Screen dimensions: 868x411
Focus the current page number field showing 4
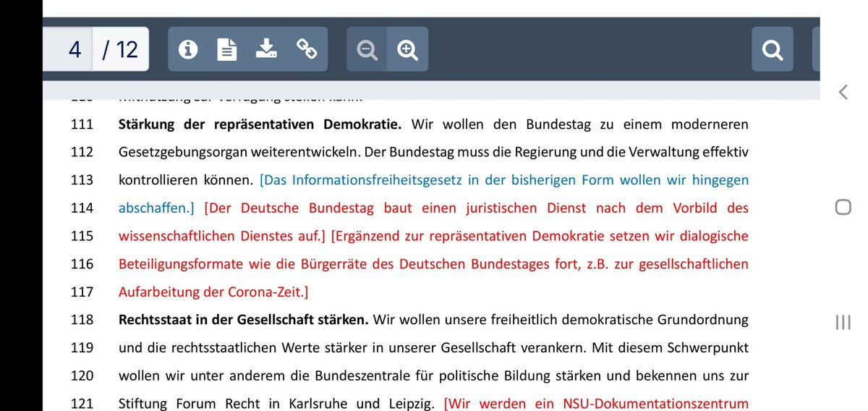click(x=68, y=49)
